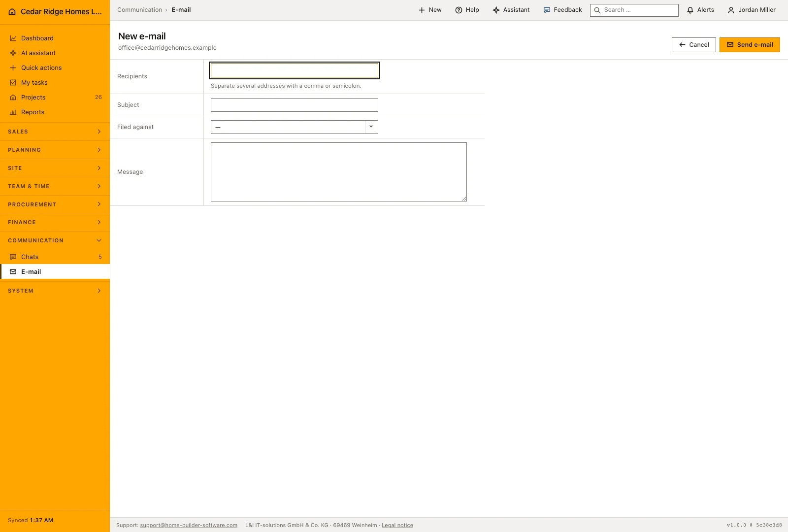Click the Projects house icon
The width and height of the screenshot is (788, 532).
pyautogui.click(x=13, y=98)
